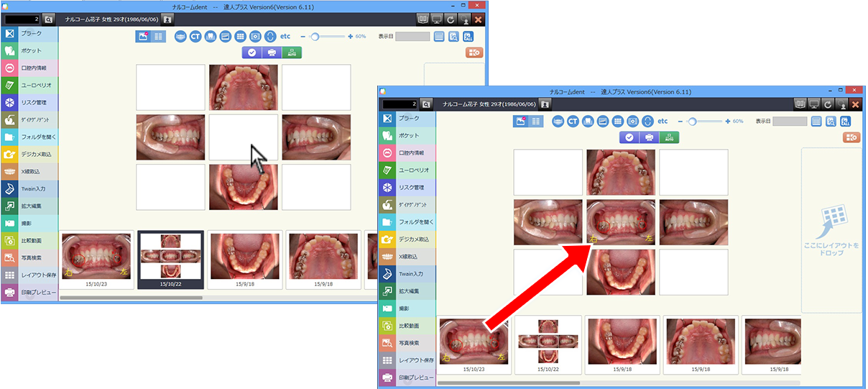Click the refresh icon in front window header

828,104
